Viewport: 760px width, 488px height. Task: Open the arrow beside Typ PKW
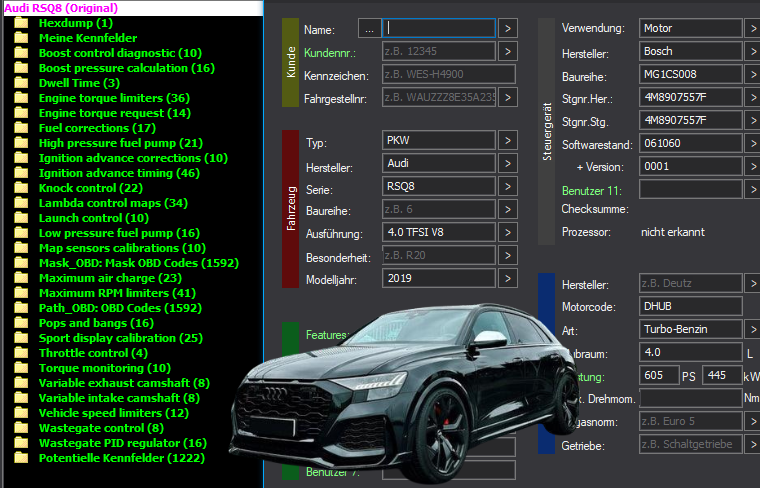507,141
